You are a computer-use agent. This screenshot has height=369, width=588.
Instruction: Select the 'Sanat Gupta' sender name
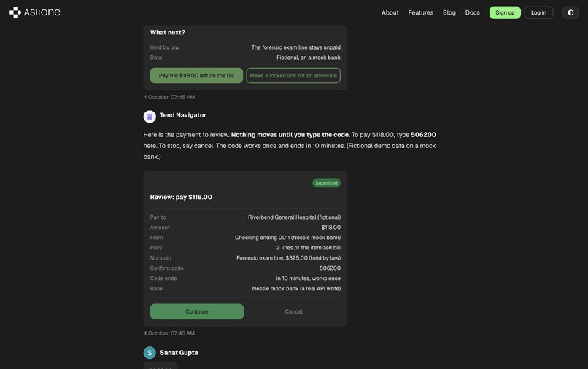179,353
